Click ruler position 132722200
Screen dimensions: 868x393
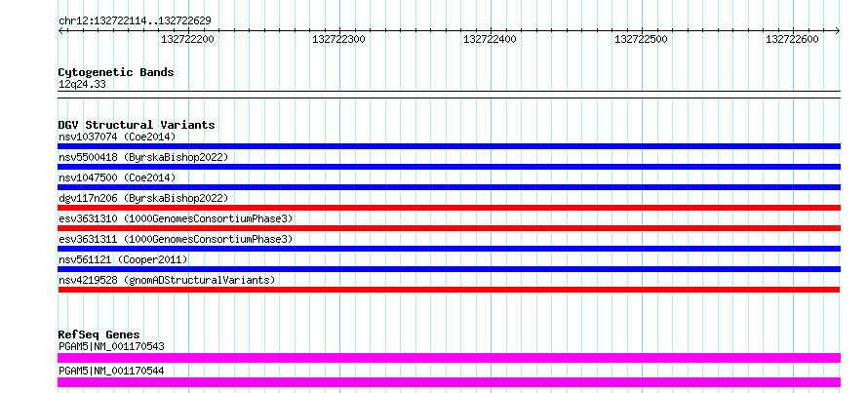187,39
